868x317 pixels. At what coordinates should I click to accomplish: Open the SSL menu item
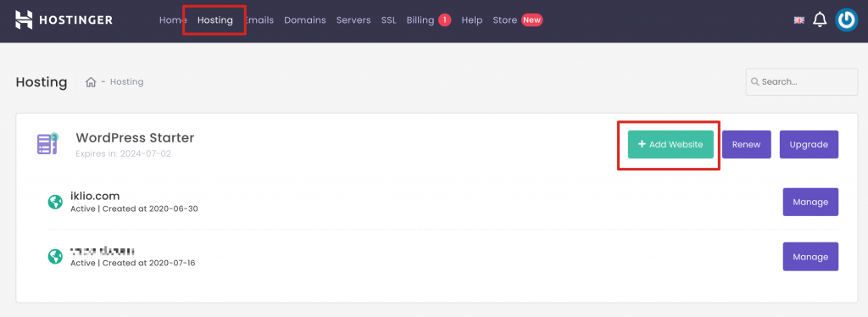[388, 19]
